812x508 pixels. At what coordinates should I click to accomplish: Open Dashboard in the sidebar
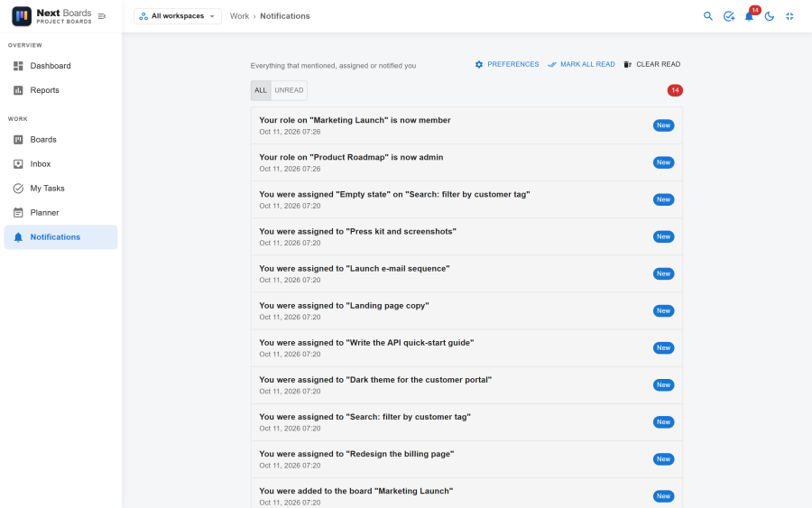pos(60,66)
